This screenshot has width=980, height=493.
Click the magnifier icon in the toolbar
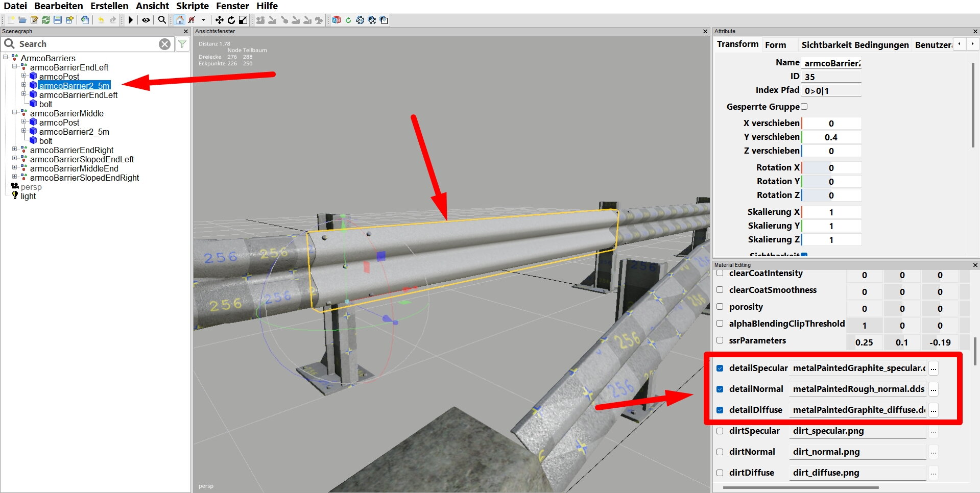pos(162,20)
